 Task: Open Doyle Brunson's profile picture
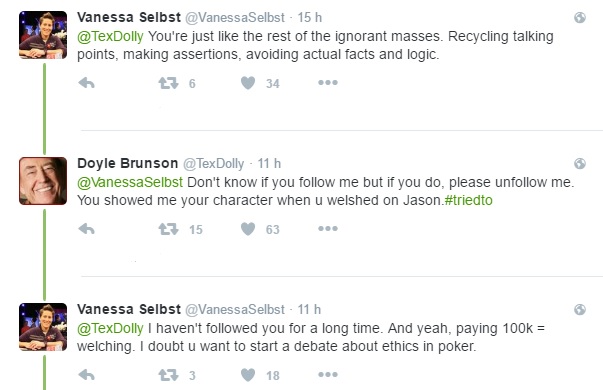pyautogui.click(x=43, y=181)
